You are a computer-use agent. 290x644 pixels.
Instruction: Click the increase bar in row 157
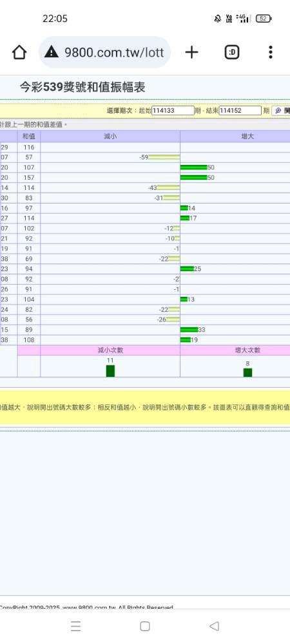(x=193, y=178)
